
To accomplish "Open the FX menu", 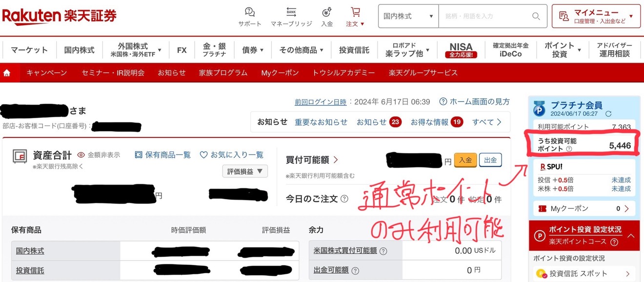I will point(182,50).
